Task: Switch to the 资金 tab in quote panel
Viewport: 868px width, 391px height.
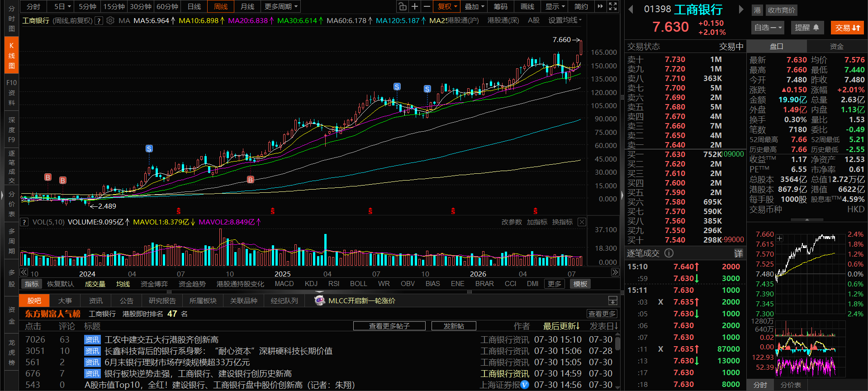Action: 837,46
